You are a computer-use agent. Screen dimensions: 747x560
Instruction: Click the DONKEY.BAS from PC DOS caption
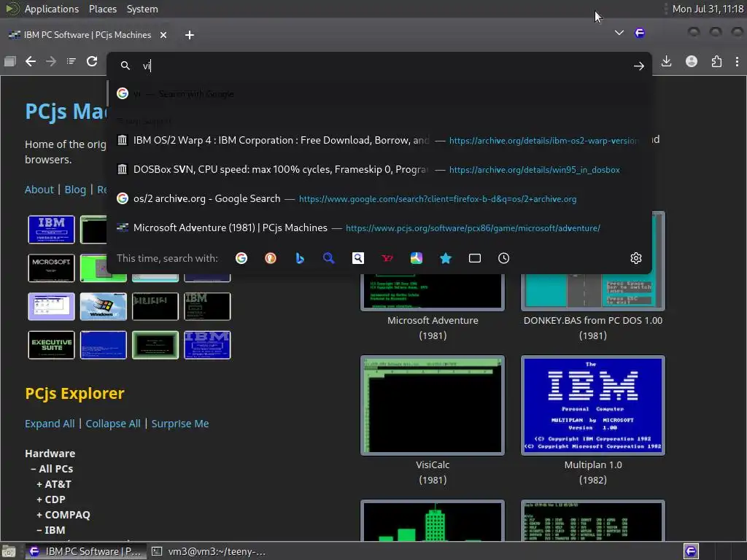[x=592, y=327]
